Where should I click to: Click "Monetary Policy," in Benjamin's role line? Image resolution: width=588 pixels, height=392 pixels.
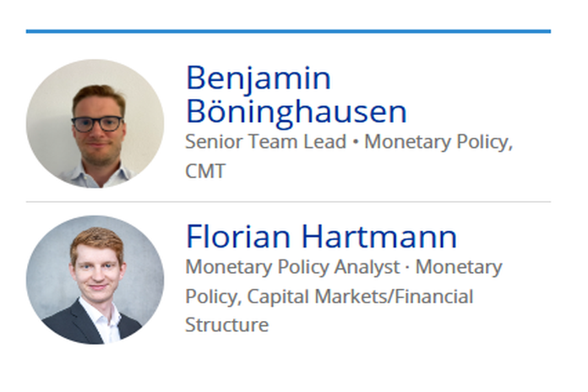(438, 142)
